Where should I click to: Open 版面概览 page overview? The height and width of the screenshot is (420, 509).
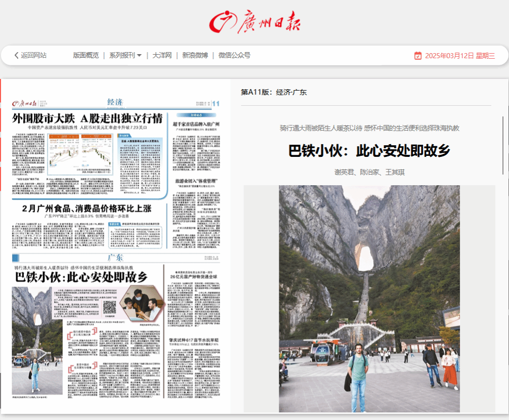coord(86,56)
